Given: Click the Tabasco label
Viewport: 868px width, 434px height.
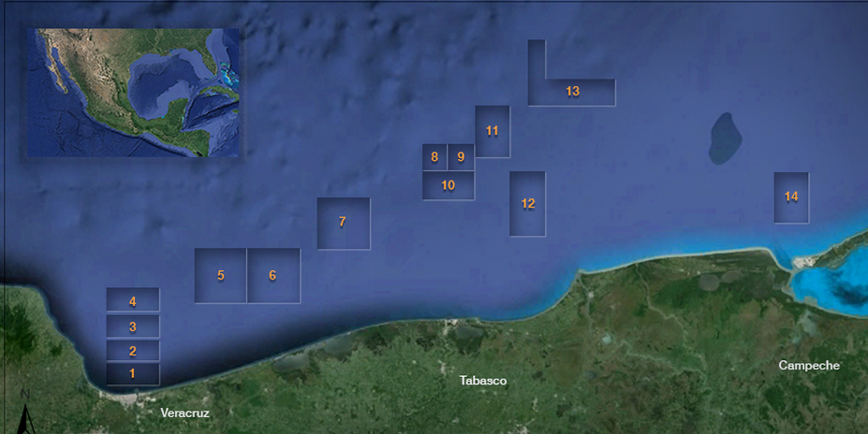Looking at the screenshot, I should point(483,381).
